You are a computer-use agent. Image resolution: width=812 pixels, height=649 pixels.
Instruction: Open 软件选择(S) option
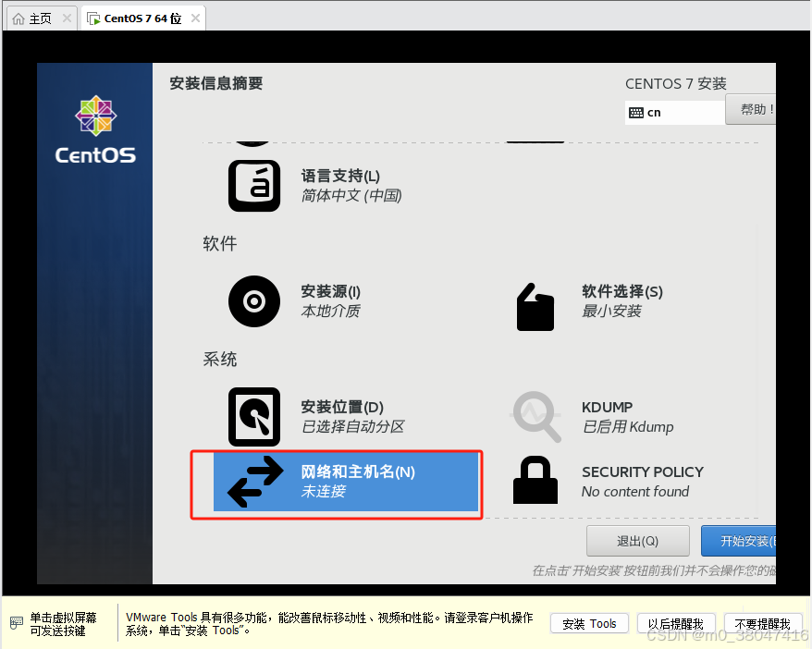(621, 291)
